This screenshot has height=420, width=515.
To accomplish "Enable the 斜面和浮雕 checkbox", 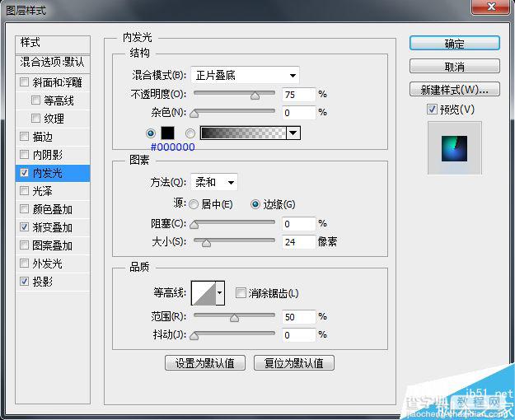I will pyautogui.click(x=24, y=82).
